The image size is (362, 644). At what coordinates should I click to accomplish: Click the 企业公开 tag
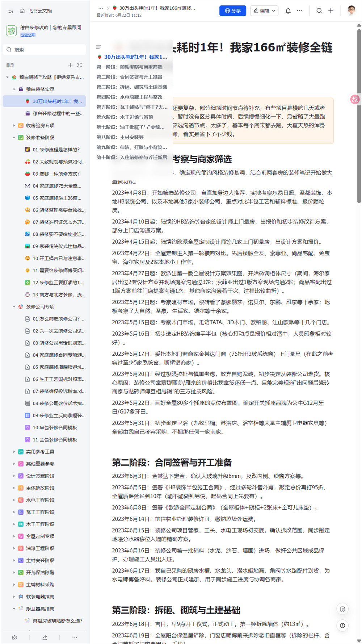(x=28, y=35)
